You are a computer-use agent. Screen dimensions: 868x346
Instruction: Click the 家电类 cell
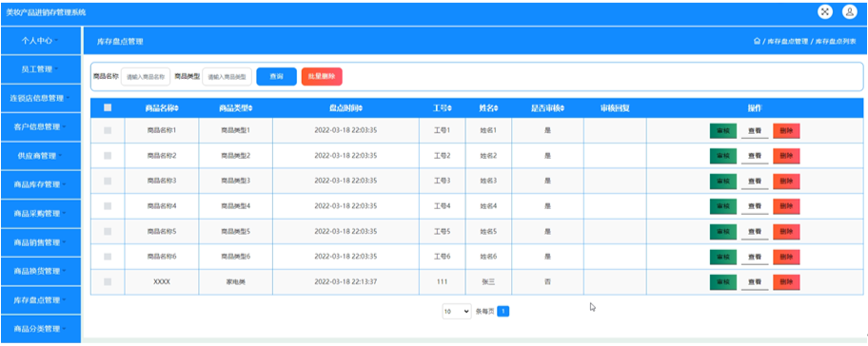coord(235,282)
